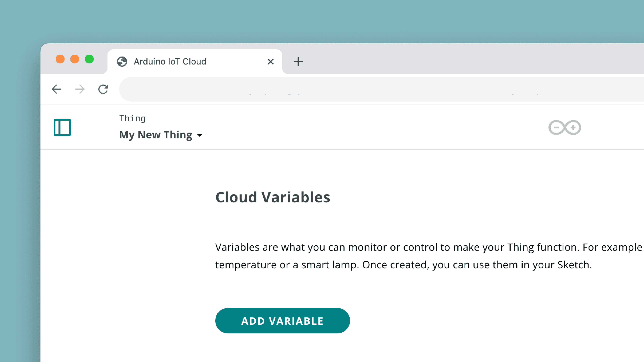Click the globe favicon in tab

click(x=122, y=61)
